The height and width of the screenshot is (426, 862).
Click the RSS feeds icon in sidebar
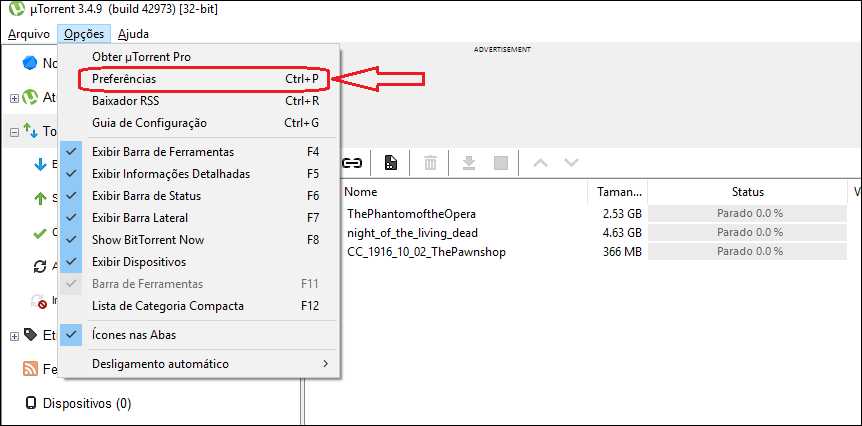[31, 369]
